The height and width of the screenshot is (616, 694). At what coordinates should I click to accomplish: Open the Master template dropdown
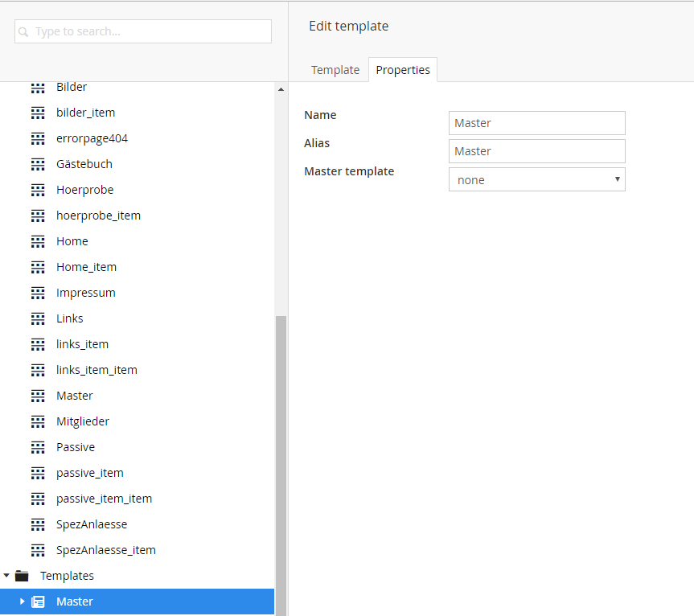(537, 179)
